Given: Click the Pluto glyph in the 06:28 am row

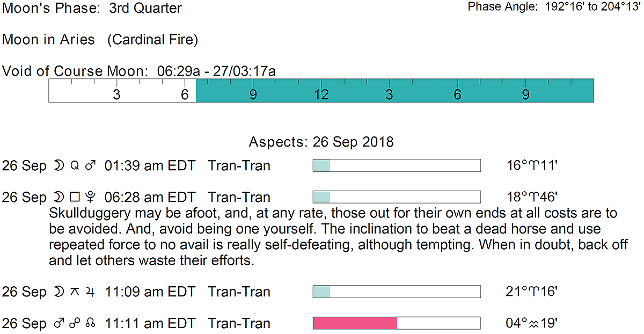Looking at the screenshot, I should click(90, 197).
